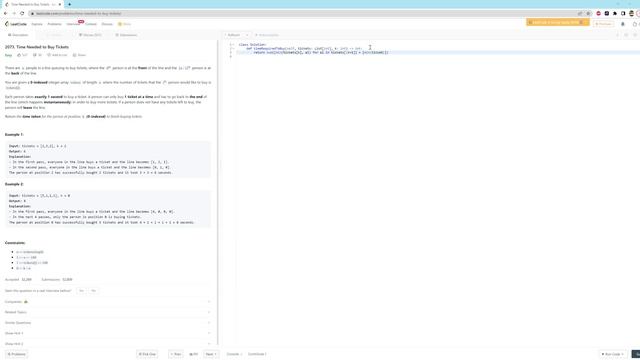This screenshot has height=360, width=640.
Task: Click the editor settings icon at far right
Action: pos(635,35)
